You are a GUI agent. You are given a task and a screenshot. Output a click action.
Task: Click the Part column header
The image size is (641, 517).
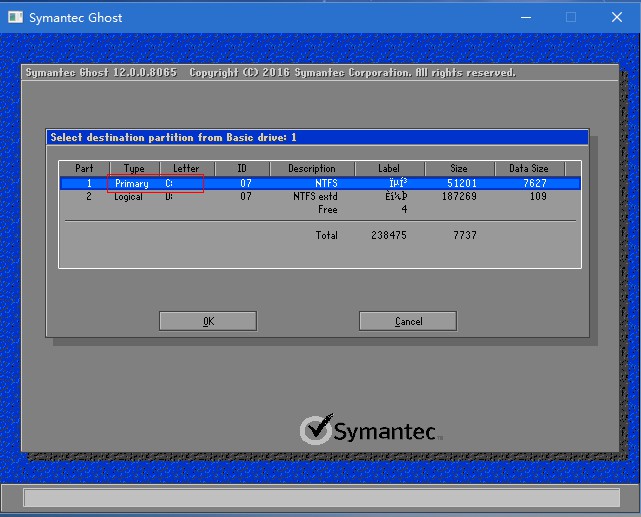click(84, 168)
